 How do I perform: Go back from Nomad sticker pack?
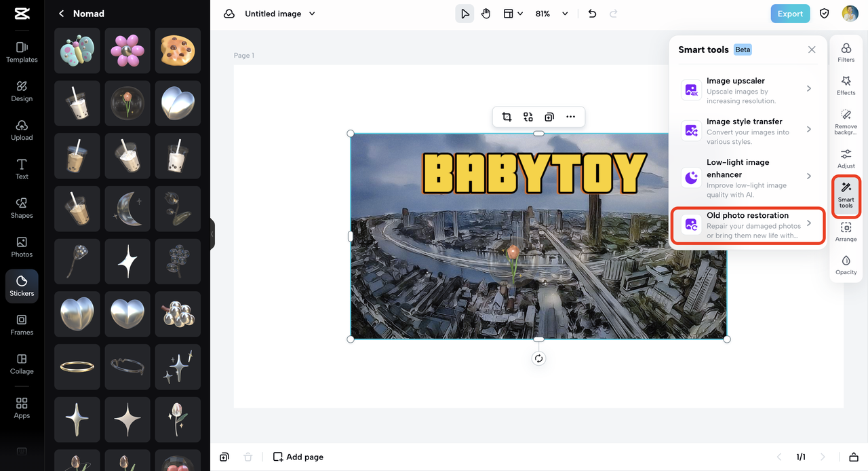pyautogui.click(x=61, y=14)
